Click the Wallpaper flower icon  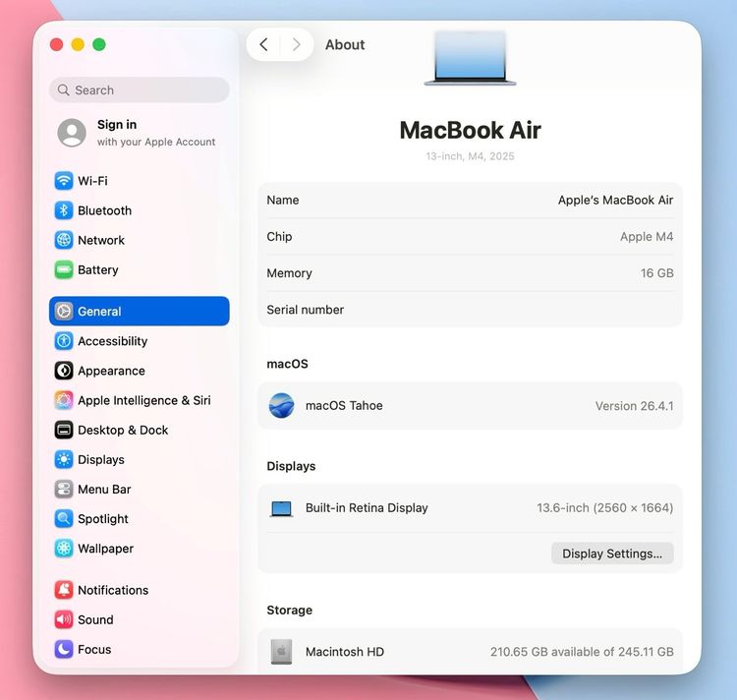(64, 549)
